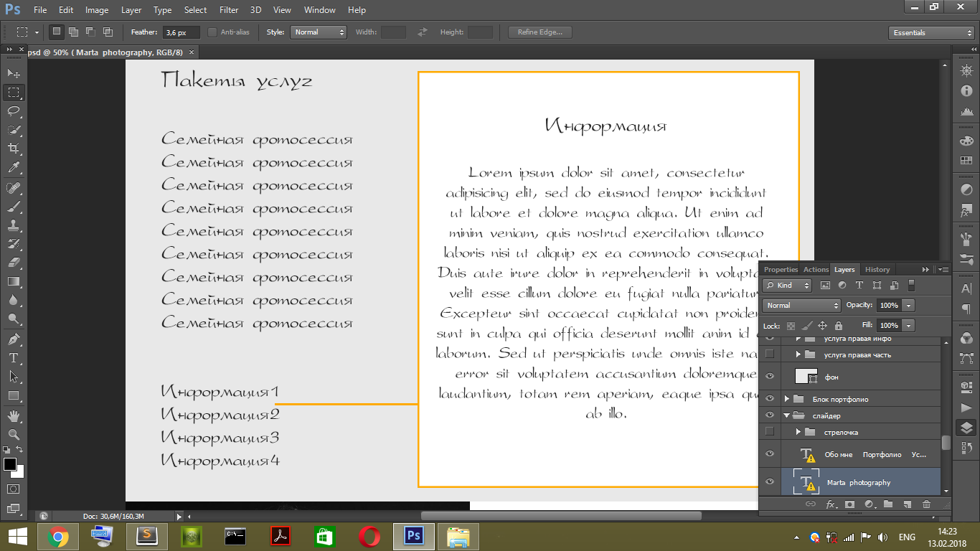Screen dimensions: 980x551
Task: Open the Window menu
Action: (319, 10)
